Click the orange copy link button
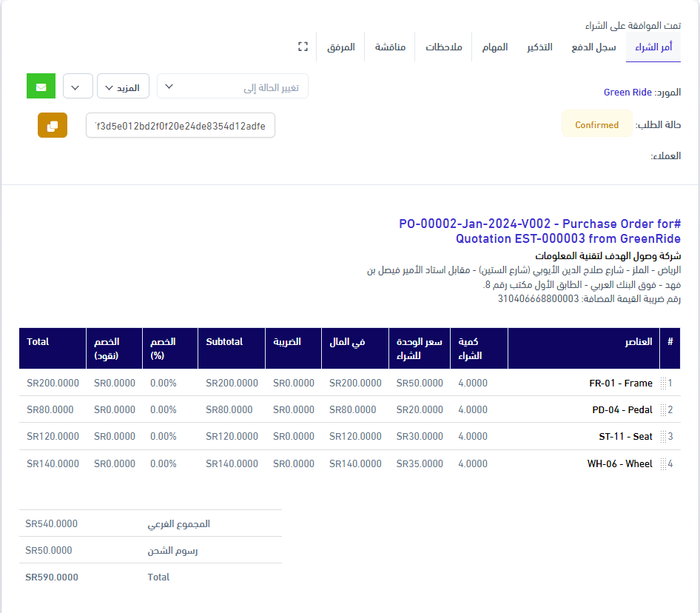This screenshot has width=700, height=613. point(53,125)
